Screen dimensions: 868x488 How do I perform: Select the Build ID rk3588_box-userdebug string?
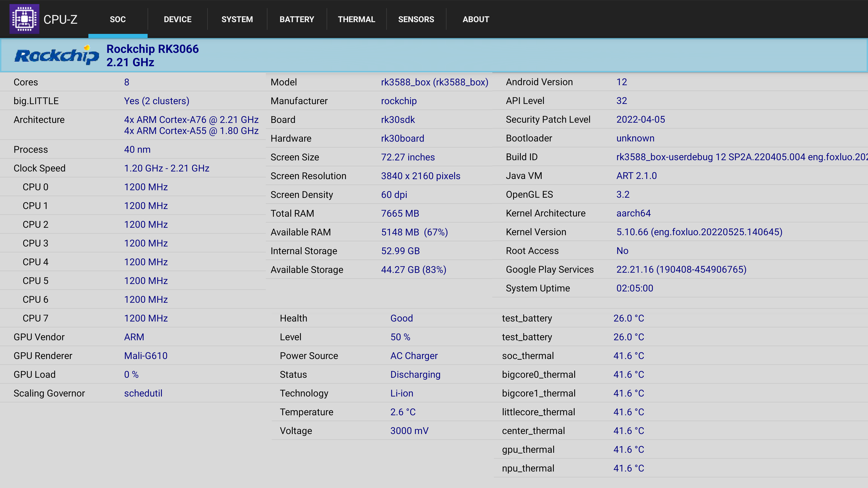[x=742, y=157]
